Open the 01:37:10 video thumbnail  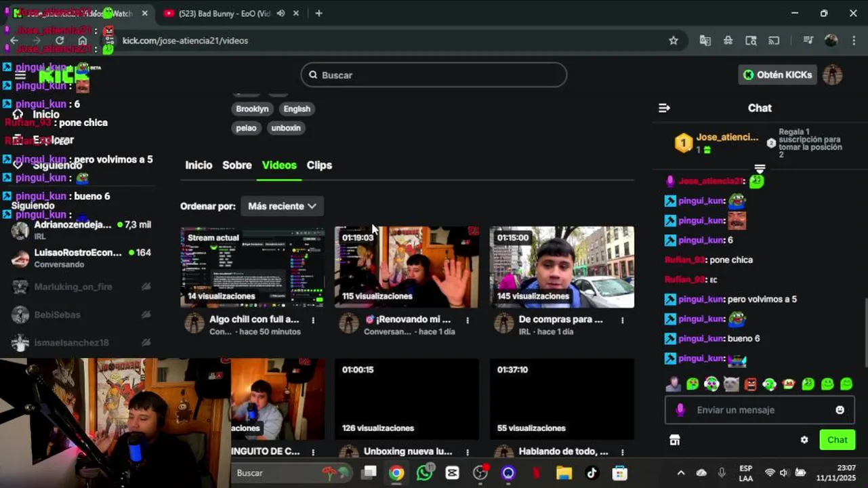click(x=562, y=399)
